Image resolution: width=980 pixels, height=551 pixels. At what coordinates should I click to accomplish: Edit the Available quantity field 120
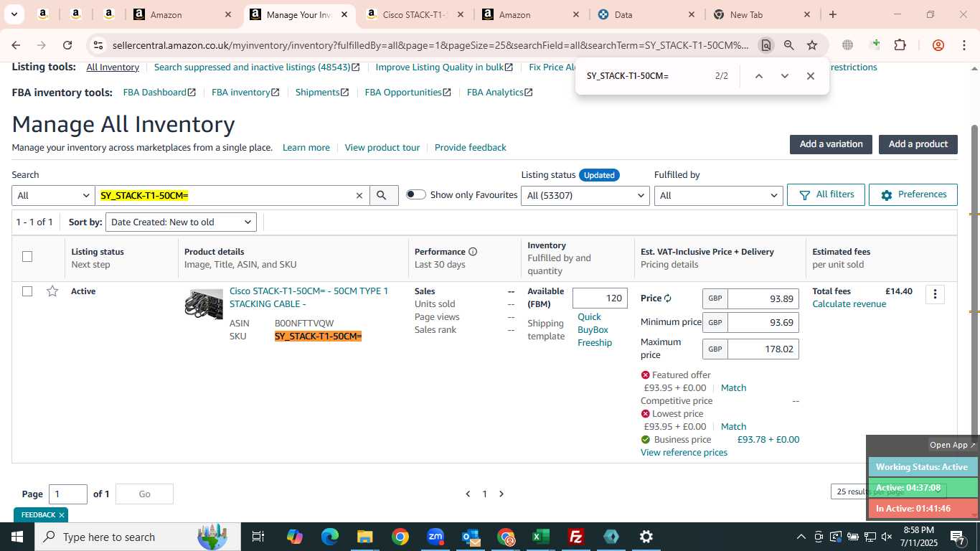600,298
